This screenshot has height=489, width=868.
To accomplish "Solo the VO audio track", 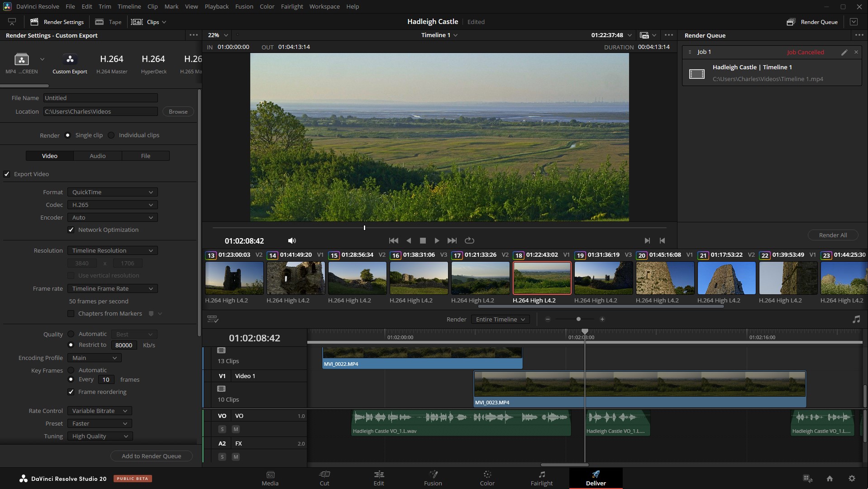I will pos(222,429).
